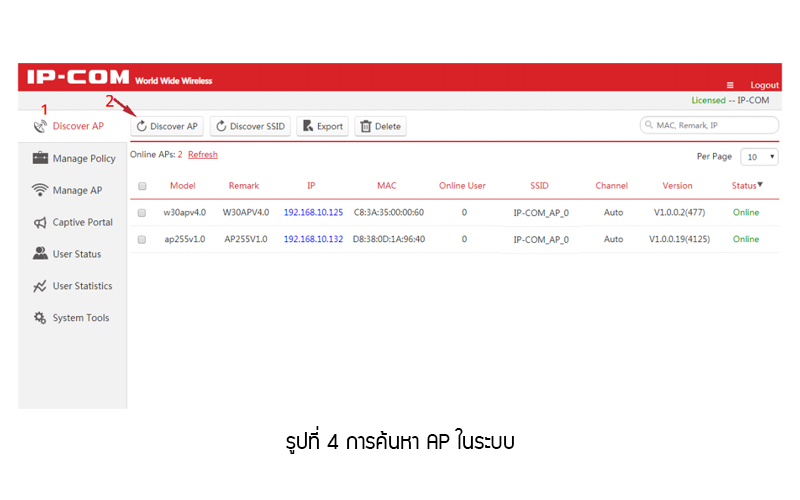Click SSID cell in ap255v1.0 row
Screen dimensions: 800x500
pos(541,239)
